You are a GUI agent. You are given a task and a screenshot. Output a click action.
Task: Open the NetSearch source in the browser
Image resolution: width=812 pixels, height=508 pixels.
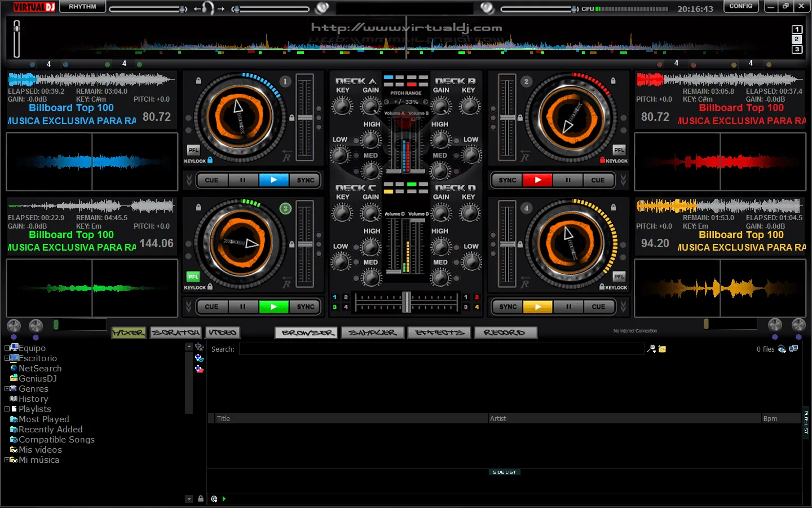(41, 368)
